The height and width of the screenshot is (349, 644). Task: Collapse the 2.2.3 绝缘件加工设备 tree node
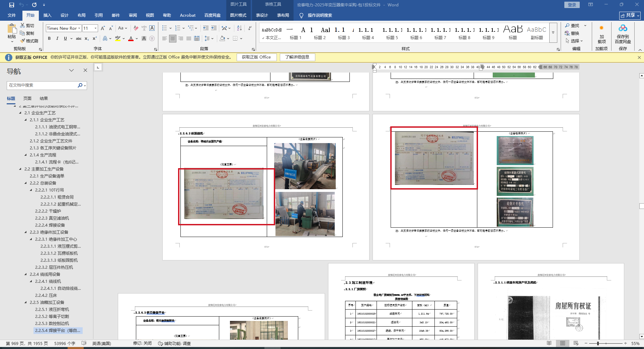coord(26,232)
